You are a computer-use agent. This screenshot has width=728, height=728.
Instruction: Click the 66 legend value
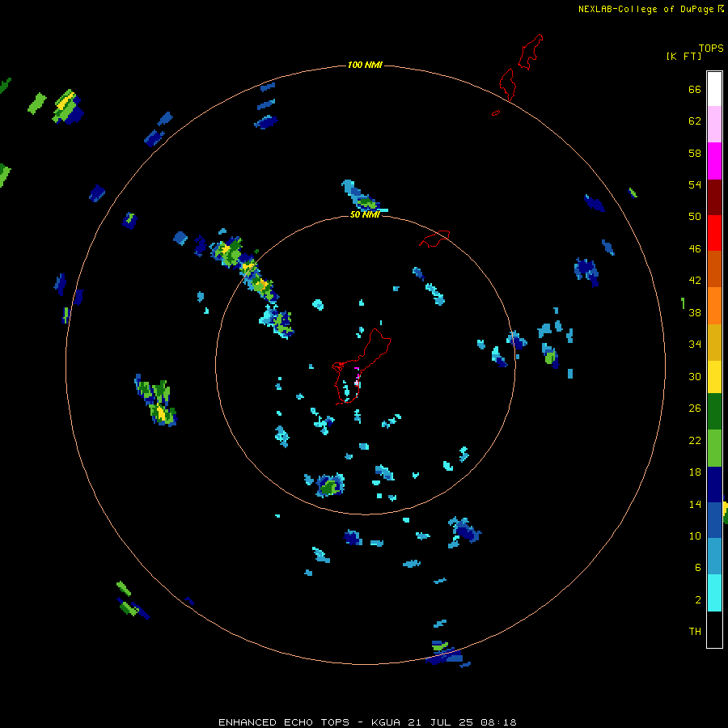(x=695, y=90)
